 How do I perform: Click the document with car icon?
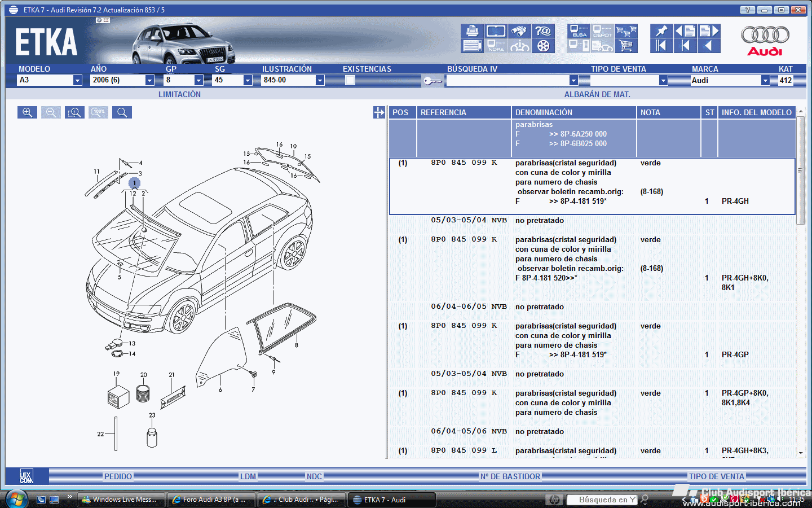pyautogui.click(x=602, y=46)
